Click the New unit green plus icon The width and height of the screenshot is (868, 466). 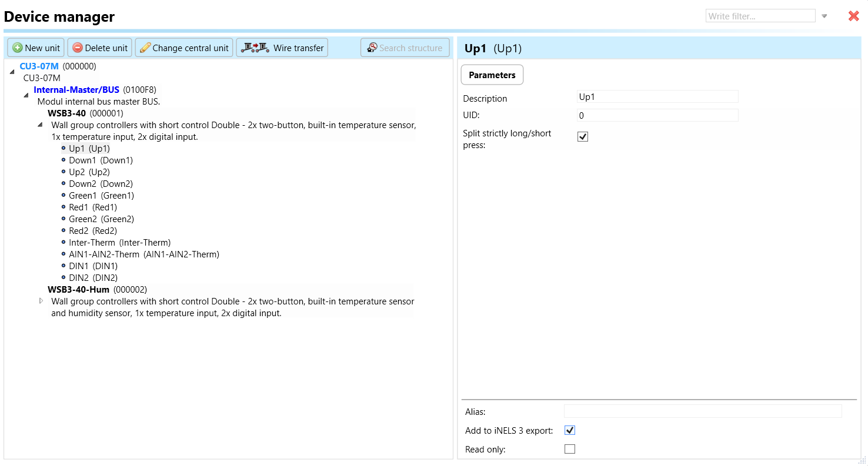(18, 48)
